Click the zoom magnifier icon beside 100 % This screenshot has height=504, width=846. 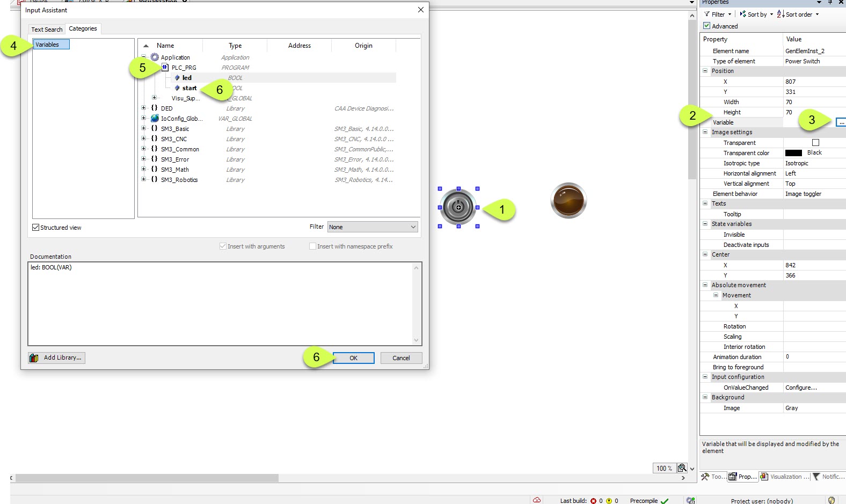pyautogui.click(x=682, y=468)
